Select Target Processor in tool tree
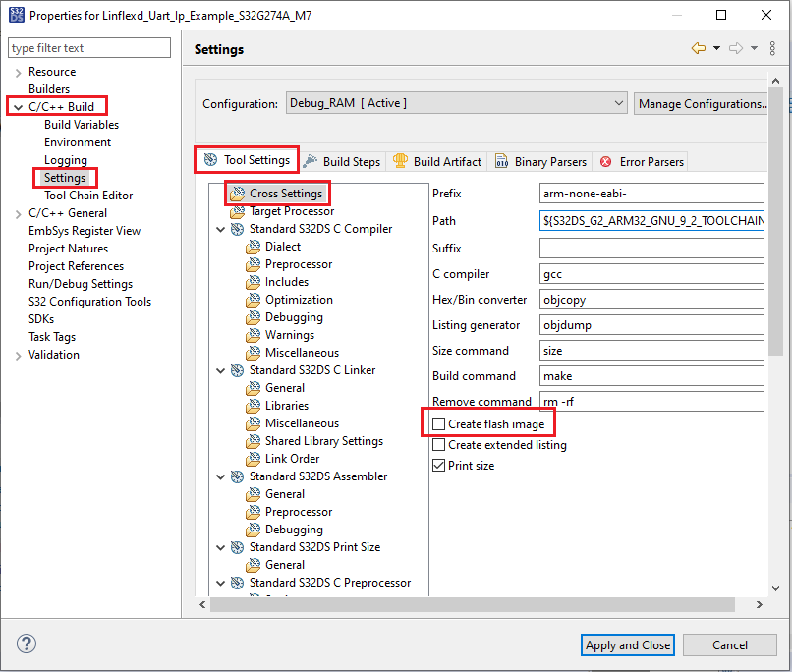 292,211
